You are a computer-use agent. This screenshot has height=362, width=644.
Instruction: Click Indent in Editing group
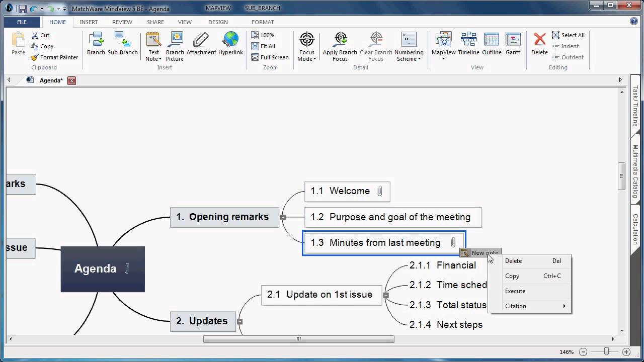(x=565, y=46)
